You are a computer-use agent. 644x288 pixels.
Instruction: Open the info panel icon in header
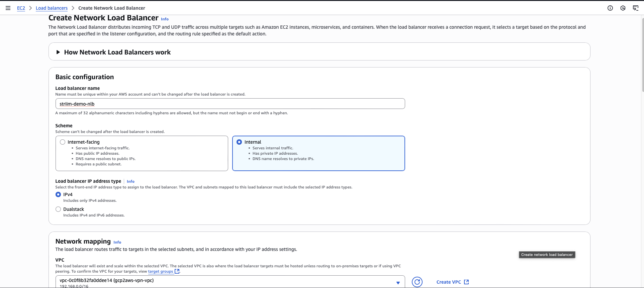(610, 8)
